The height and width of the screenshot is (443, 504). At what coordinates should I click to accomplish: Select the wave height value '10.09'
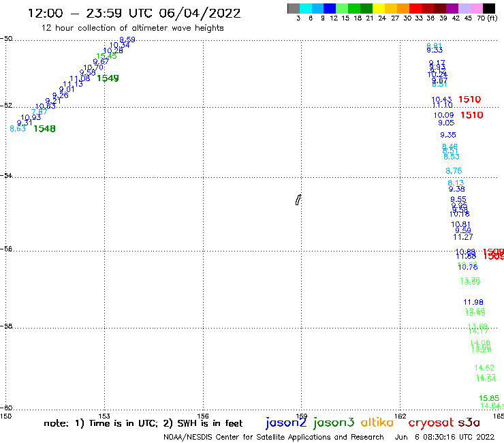coord(444,115)
